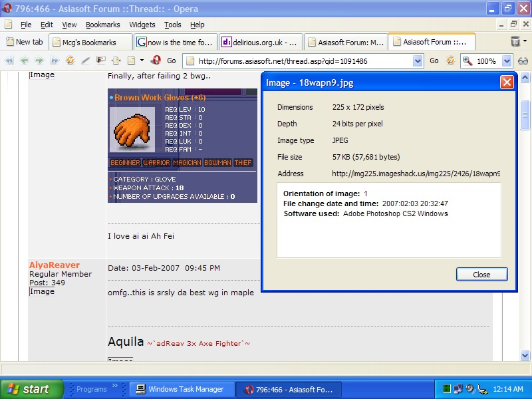Click Go left of the address field
This screenshot has height=399, width=532.
(x=172, y=61)
